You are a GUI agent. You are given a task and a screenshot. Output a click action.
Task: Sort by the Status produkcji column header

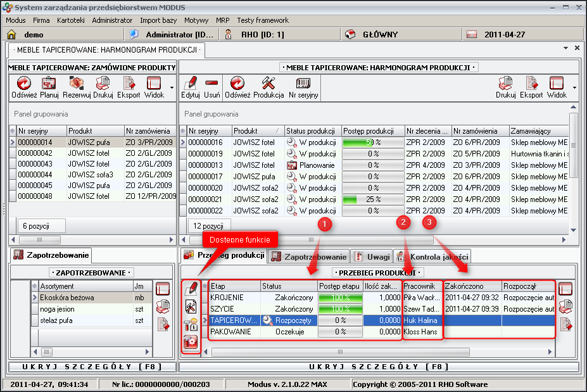313,130
